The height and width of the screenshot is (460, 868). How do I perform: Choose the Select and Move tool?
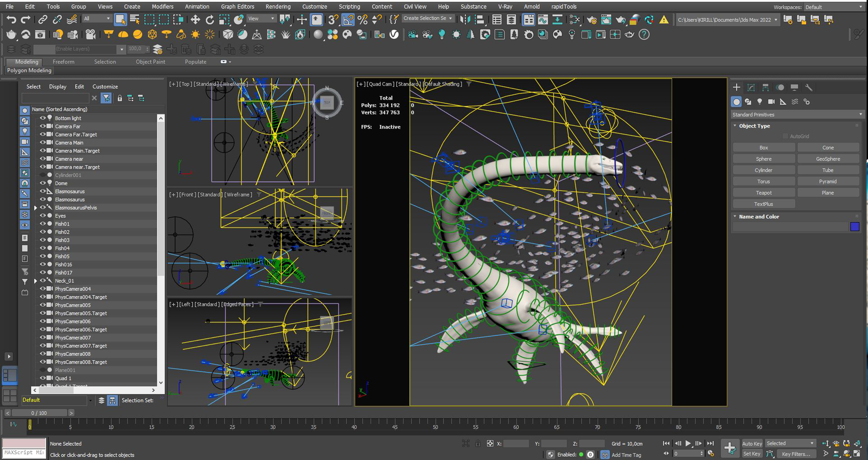coord(195,20)
